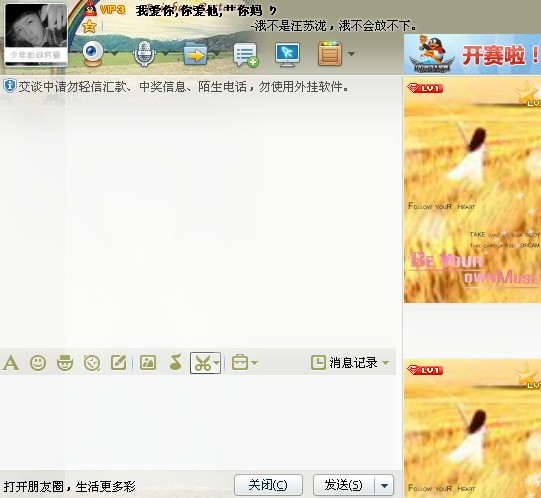The height and width of the screenshot is (498, 541).
Task: Click the QQ penguin VIP3 badge
Action: (x=105, y=9)
